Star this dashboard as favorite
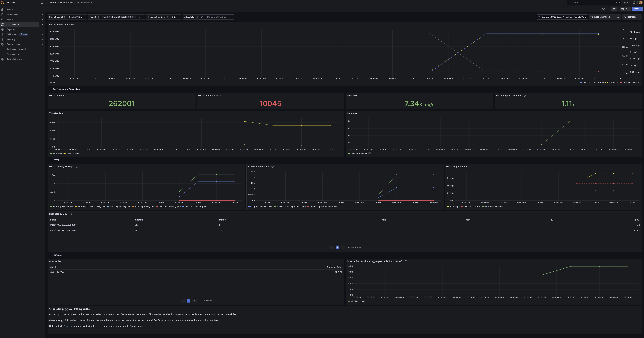The height and width of the screenshot is (338, 644). coord(603,9)
